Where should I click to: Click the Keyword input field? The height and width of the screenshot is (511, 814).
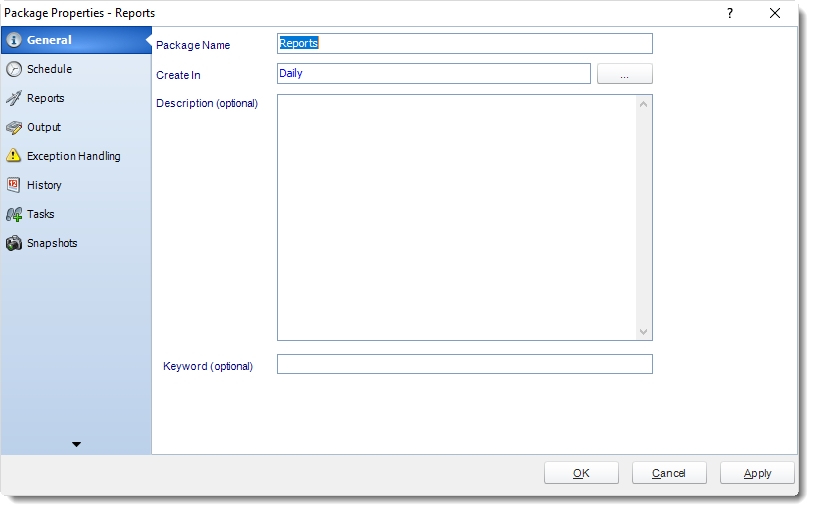[465, 364]
